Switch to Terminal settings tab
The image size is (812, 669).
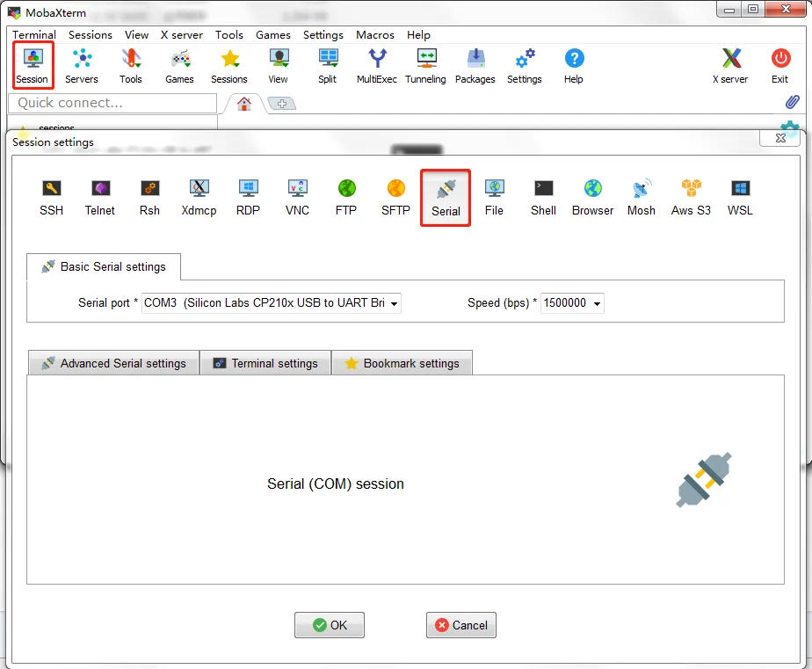pos(265,363)
